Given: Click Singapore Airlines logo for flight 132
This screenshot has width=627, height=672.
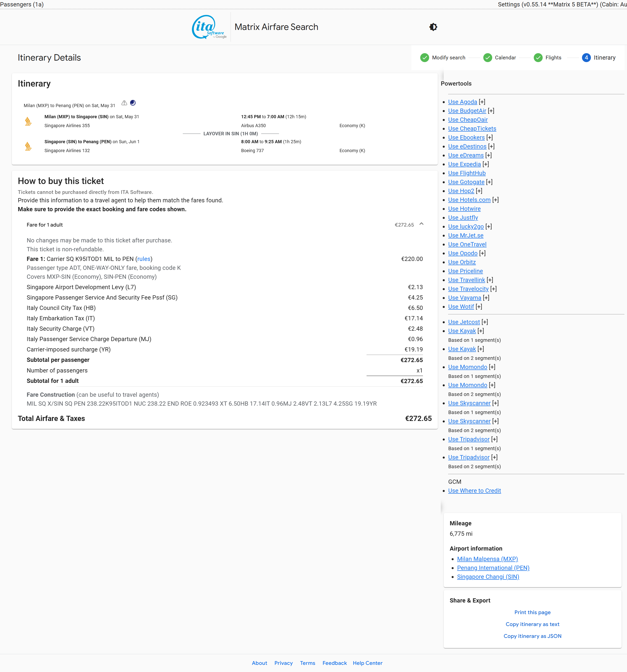Looking at the screenshot, I should point(28,146).
